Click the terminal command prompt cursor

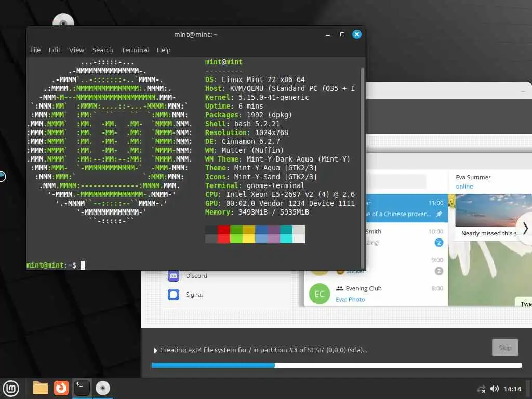click(x=83, y=265)
